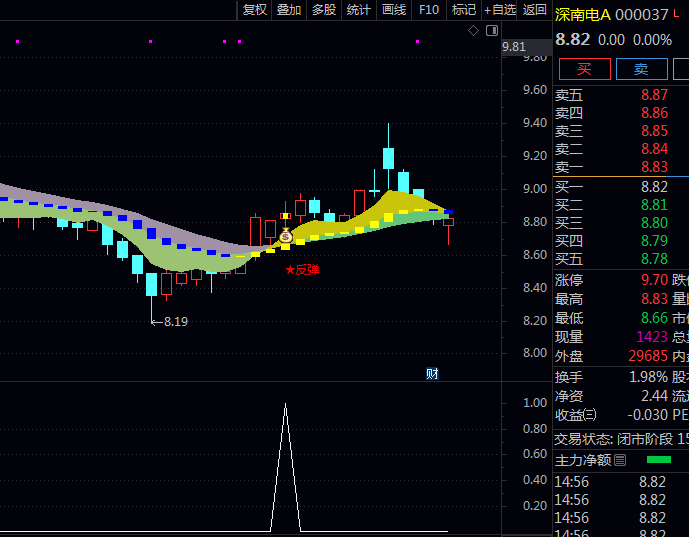Image resolution: width=689 pixels, height=537 pixels.
Task: Open the 叠加 overlay menu
Action: pos(289,10)
